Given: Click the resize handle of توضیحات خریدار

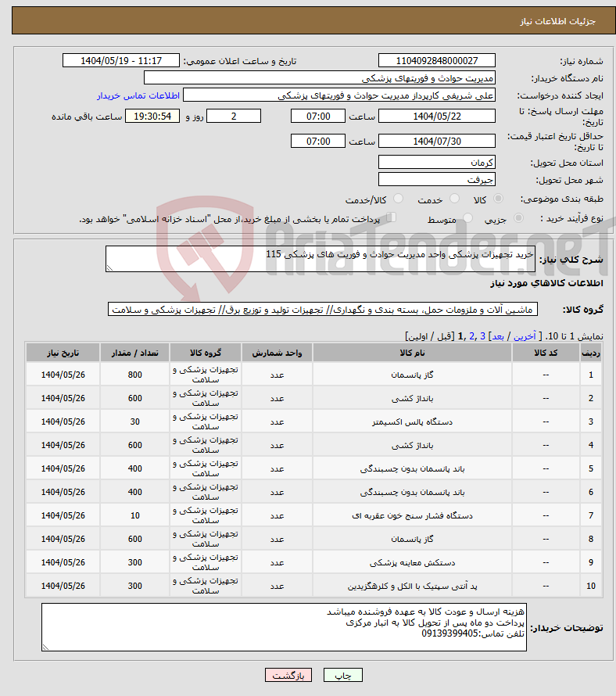Looking at the screenshot, I should [x=45, y=648].
